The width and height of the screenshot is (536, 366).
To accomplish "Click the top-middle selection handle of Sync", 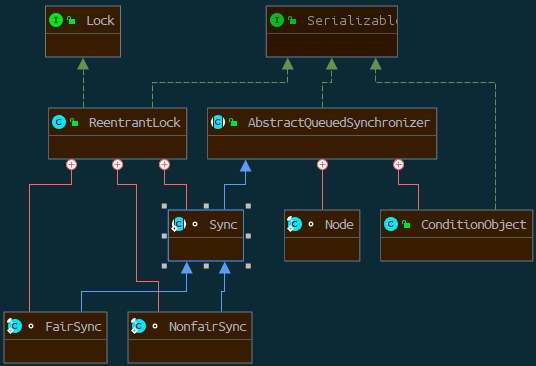I will [x=206, y=206].
